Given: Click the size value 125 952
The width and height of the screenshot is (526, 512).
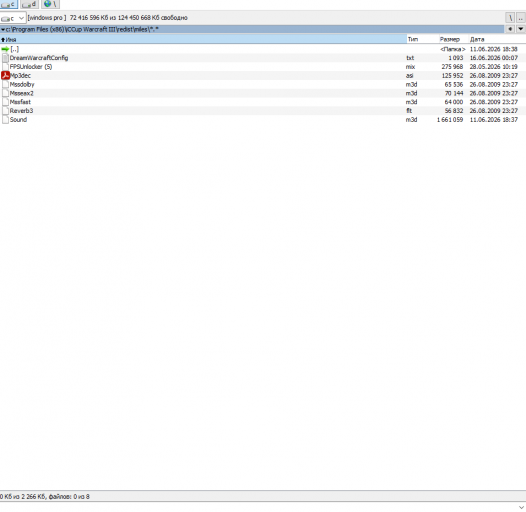Looking at the screenshot, I should 452,75.
